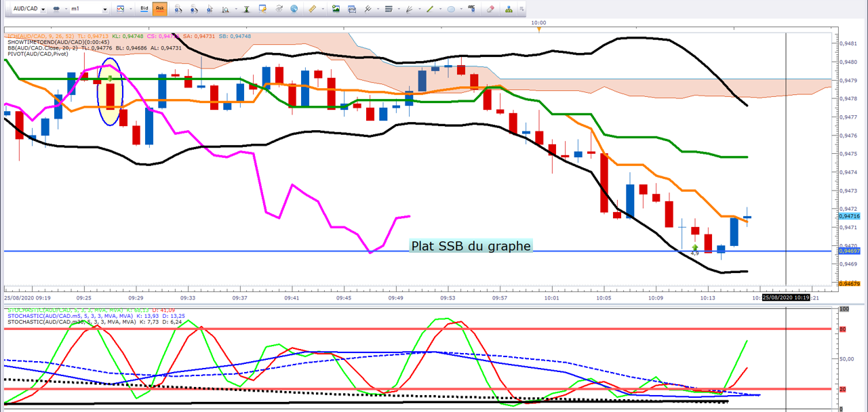
Task: Click the light blue 0,94716 current price tag
Action: tap(850, 216)
